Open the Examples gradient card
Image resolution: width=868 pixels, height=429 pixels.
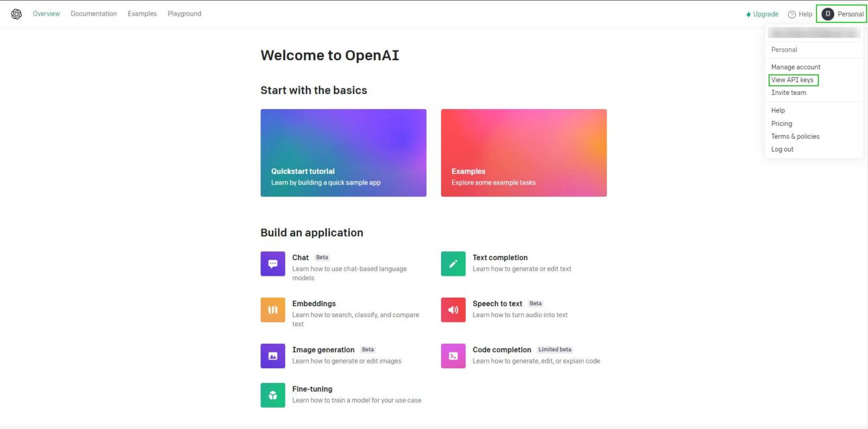click(x=524, y=153)
